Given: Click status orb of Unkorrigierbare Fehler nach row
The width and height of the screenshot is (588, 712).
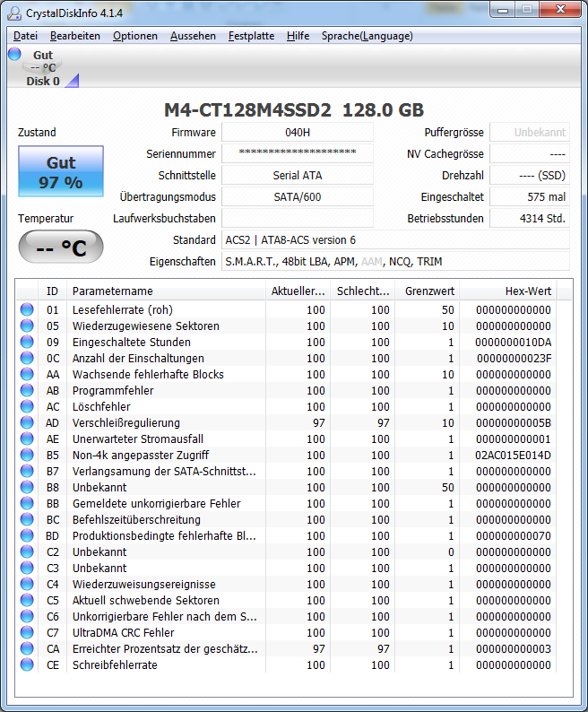Looking at the screenshot, I should point(27,616).
